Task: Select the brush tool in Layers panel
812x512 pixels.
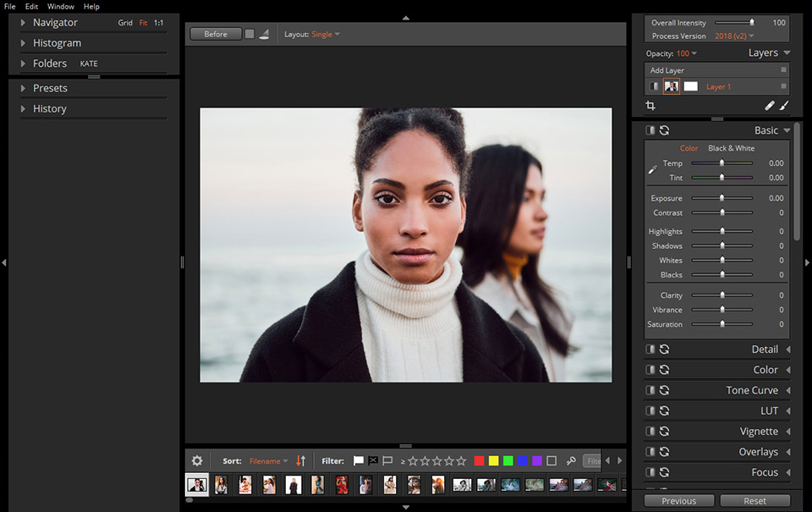Action: pyautogui.click(x=784, y=106)
